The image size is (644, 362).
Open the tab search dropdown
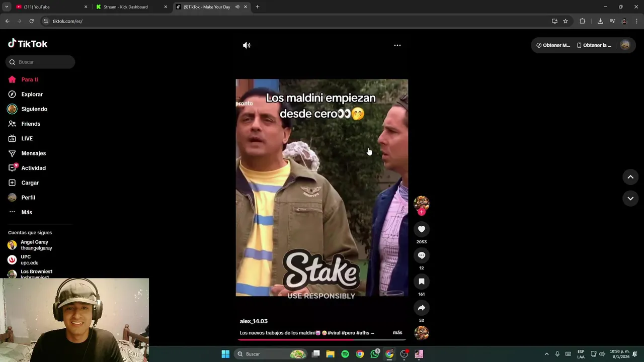[7, 7]
